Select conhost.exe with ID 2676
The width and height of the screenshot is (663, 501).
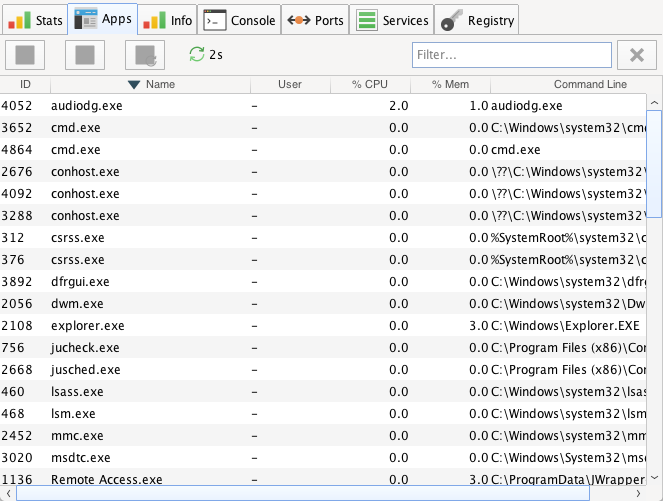[x=85, y=172]
